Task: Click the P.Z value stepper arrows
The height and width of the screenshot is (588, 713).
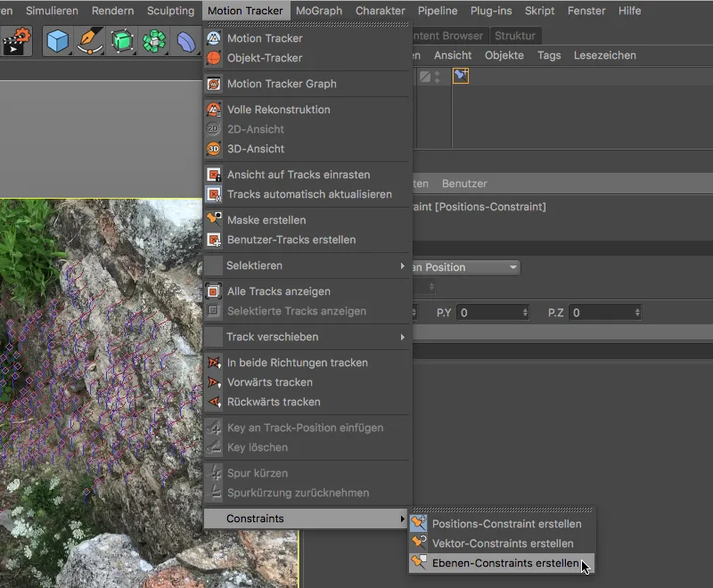Action: click(637, 313)
